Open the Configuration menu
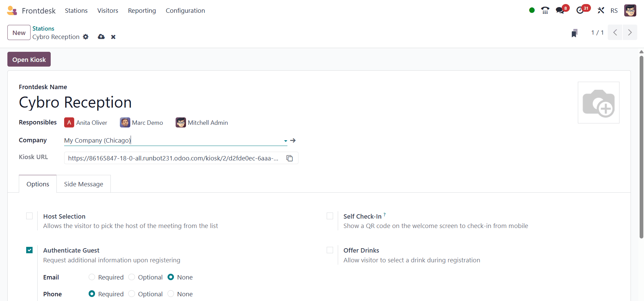This screenshot has height=301, width=644. (185, 11)
